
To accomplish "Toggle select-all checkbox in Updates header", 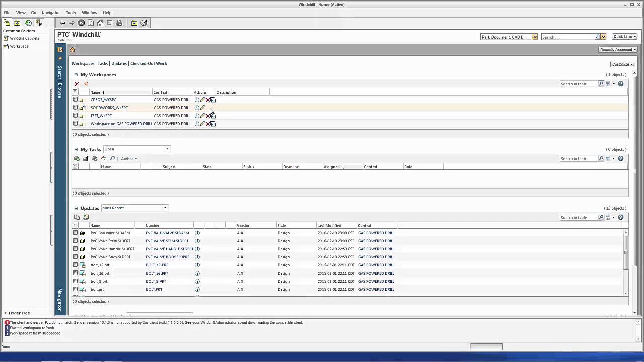I will [x=75, y=225].
